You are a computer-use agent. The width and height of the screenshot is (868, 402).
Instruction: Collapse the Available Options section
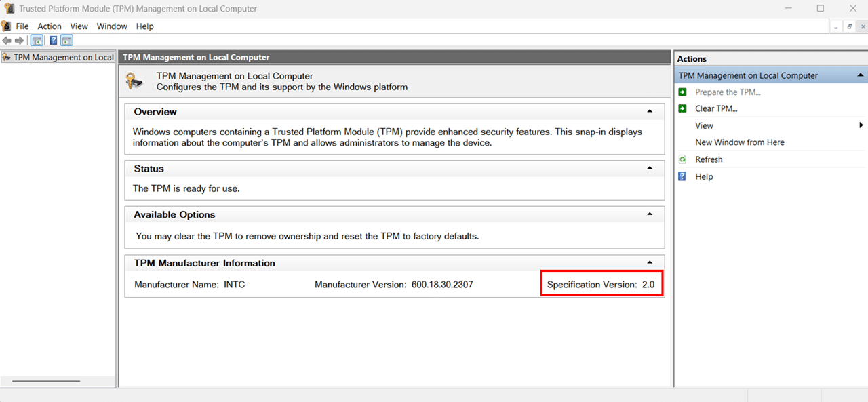(650, 214)
